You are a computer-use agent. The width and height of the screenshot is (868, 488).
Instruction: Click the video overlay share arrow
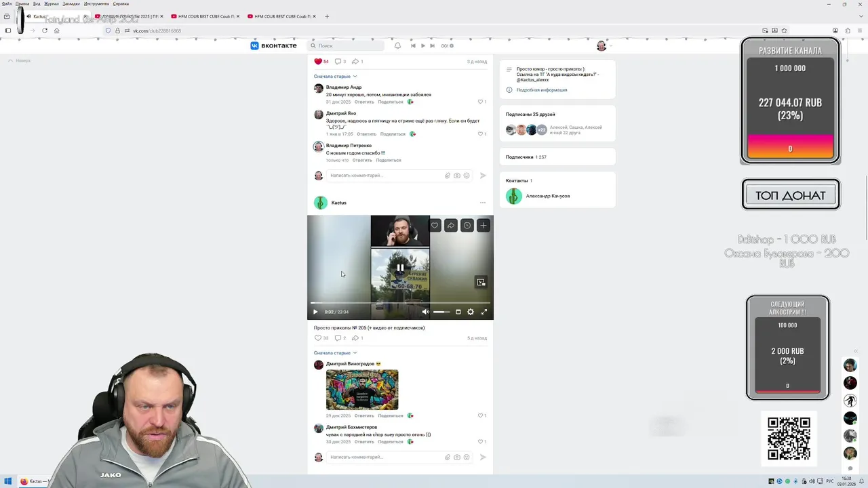(451, 225)
